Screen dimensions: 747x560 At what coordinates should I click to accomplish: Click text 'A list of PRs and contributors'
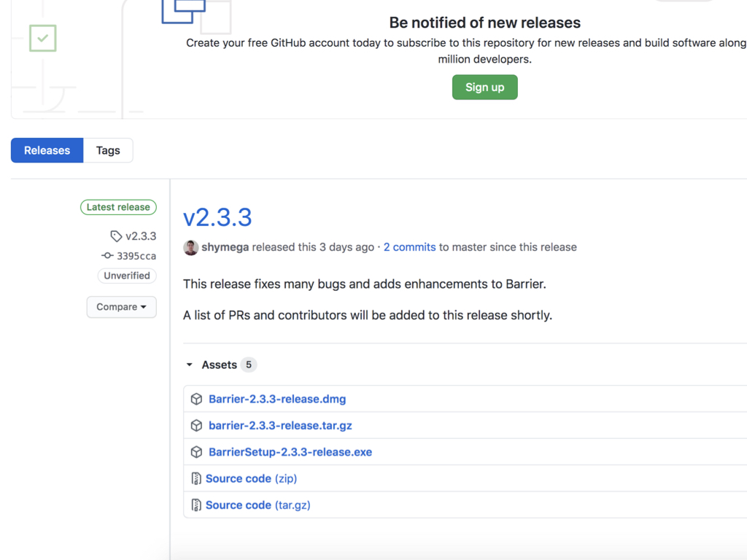tap(265, 315)
